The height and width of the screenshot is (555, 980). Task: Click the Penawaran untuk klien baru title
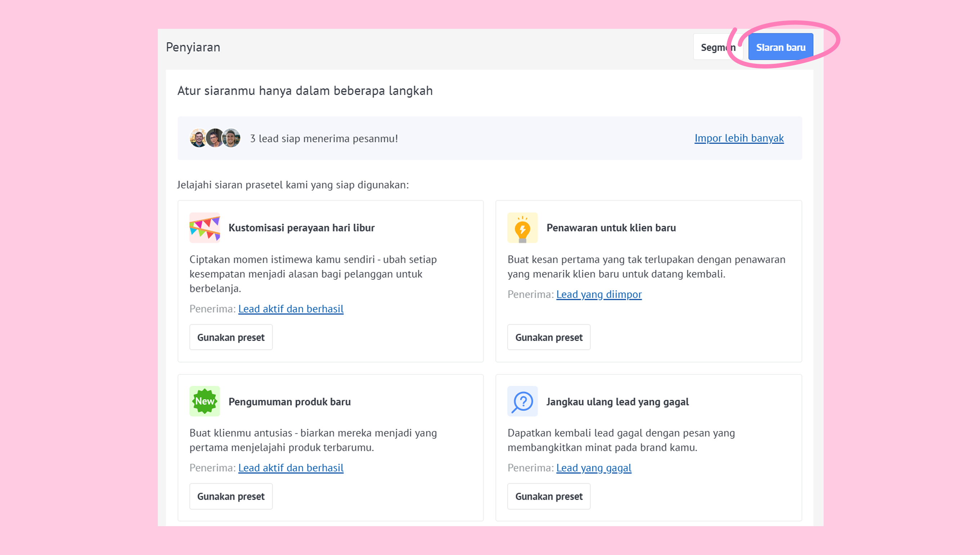[611, 227]
